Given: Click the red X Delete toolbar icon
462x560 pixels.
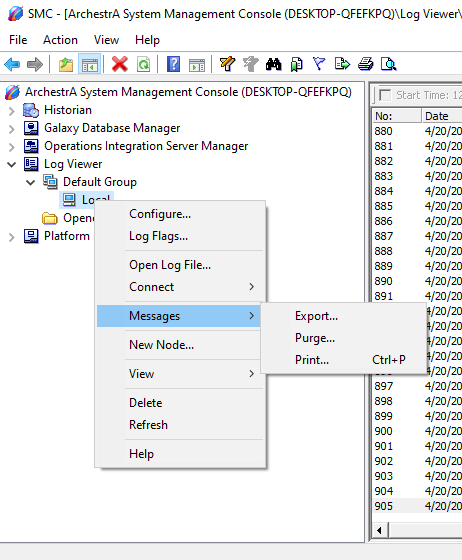Looking at the screenshot, I should tap(120, 65).
